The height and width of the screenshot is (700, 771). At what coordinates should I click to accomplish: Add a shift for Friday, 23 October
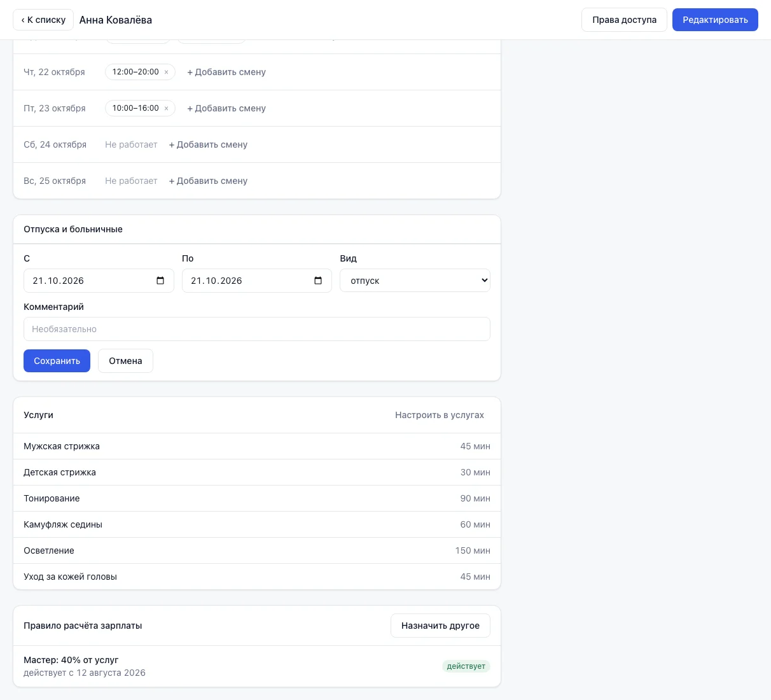(226, 108)
